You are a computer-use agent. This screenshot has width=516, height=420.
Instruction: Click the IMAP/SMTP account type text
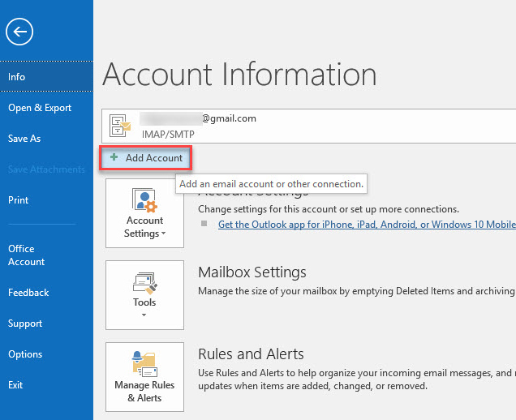168,135
